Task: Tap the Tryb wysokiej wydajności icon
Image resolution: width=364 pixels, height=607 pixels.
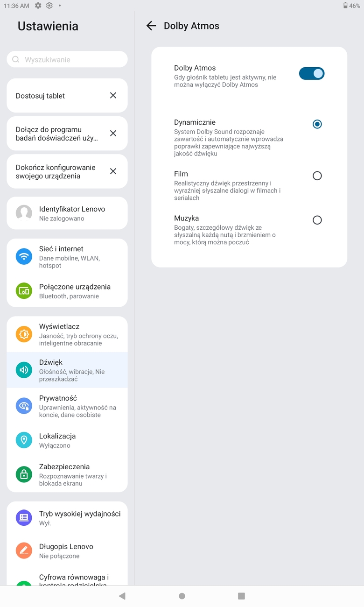Action: tap(24, 518)
